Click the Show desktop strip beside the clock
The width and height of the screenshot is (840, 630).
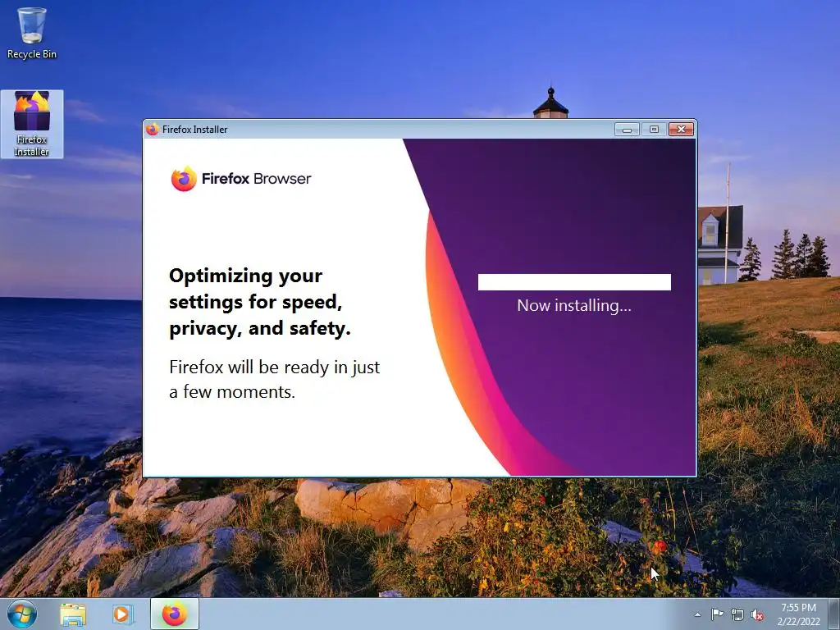tap(834, 614)
